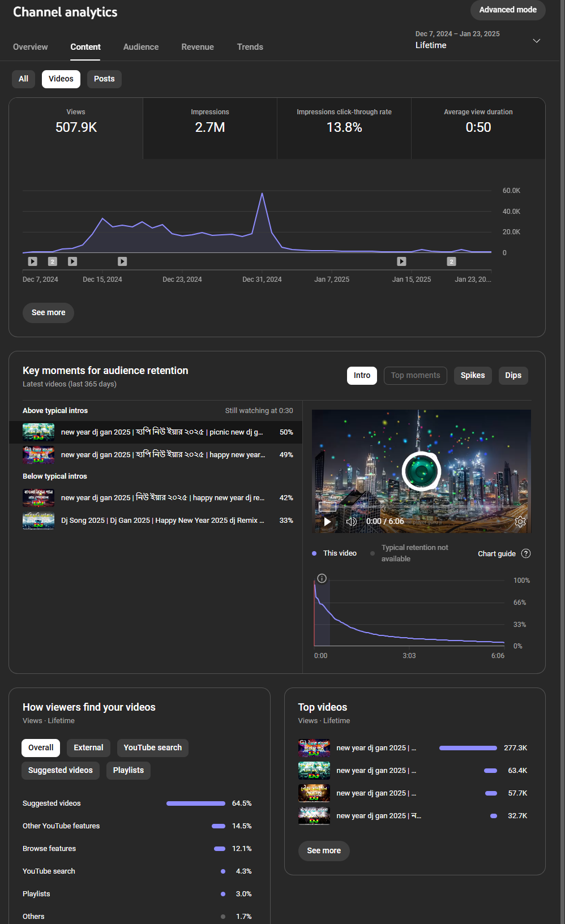Click See more under Top videos

point(324,850)
